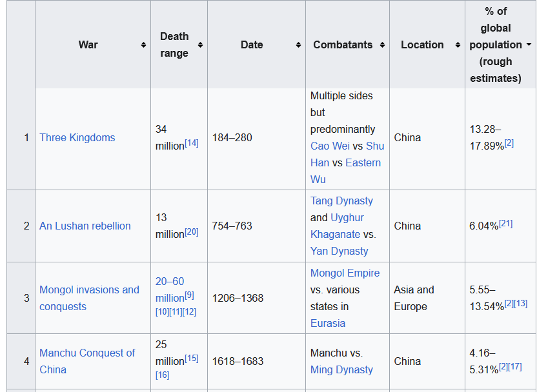This screenshot has width=537, height=392.
Task: Click Death range column sort arrows
Action: pyautogui.click(x=200, y=45)
